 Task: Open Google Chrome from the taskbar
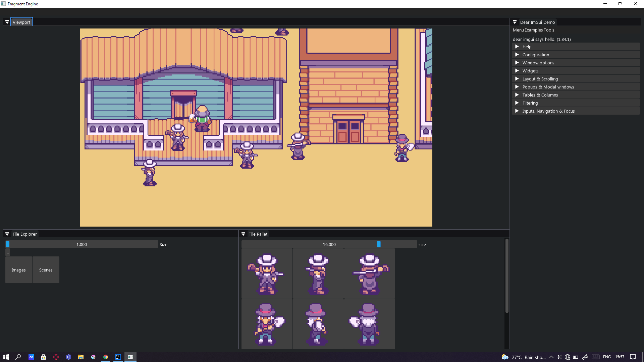click(105, 357)
